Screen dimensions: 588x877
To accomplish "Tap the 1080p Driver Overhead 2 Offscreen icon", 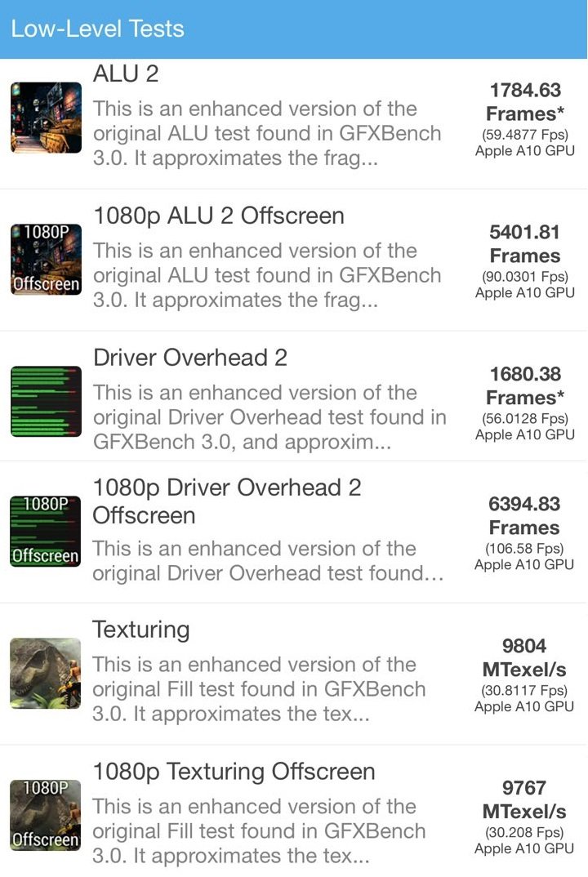I will click(45, 532).
